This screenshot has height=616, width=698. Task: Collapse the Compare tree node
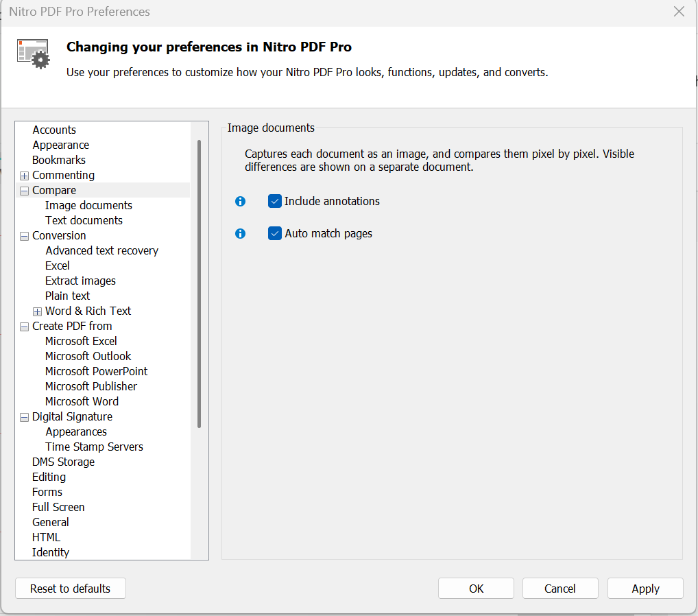click(25, 191)
